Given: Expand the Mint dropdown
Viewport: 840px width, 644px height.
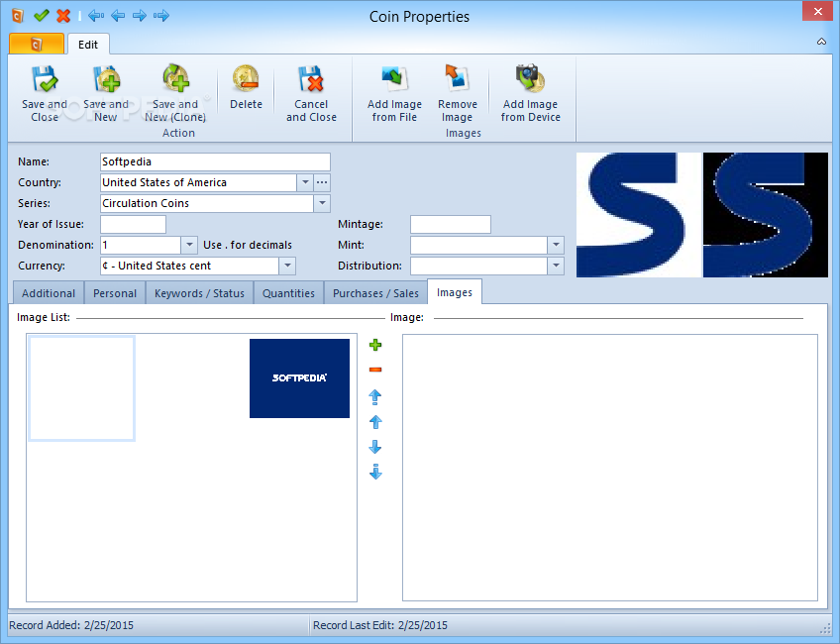Looking at the screenshot, I should tap(556, 245).
